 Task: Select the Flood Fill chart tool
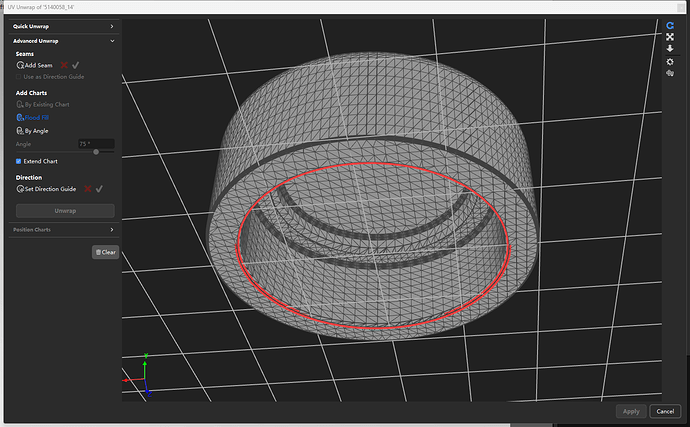[33, 118]
